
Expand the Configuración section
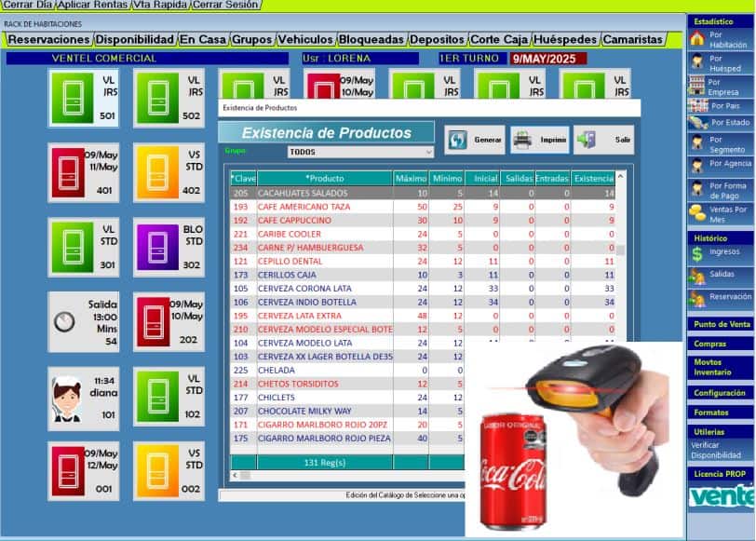coord(721,393)
